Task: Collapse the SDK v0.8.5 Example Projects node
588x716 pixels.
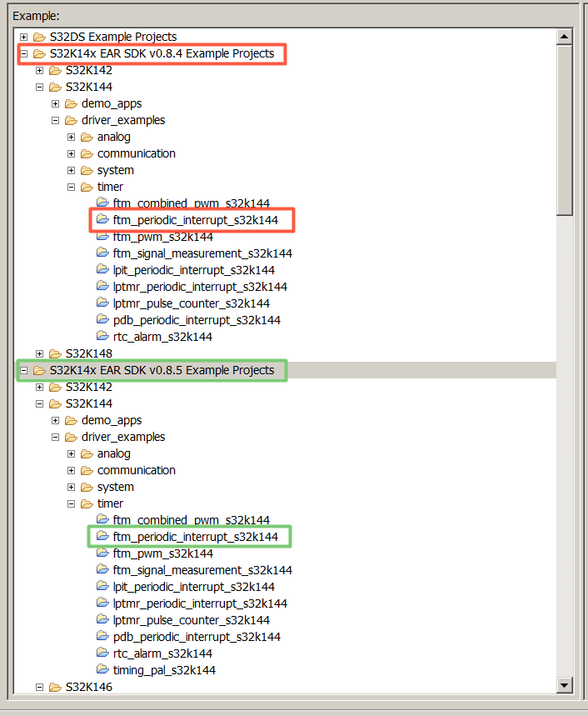Action: coord(23,371)
